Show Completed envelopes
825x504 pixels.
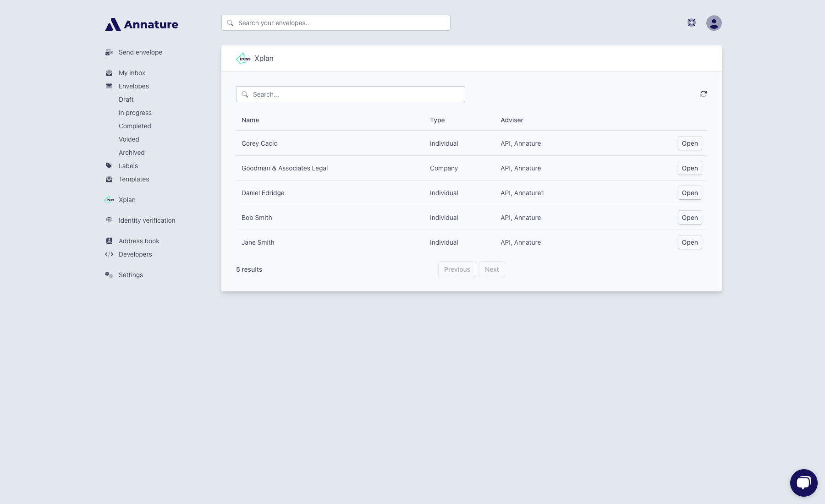135,126
